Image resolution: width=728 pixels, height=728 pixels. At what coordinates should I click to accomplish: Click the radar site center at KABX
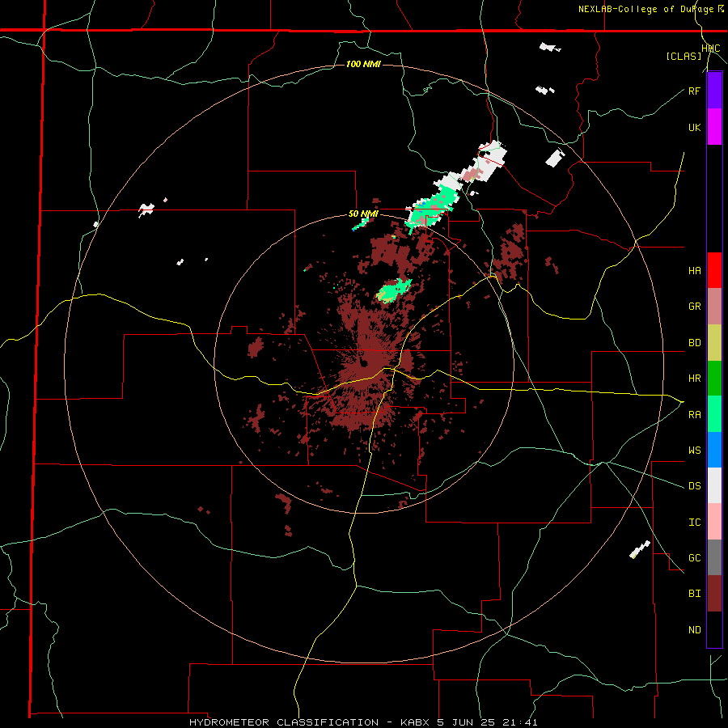coord(365,362)
